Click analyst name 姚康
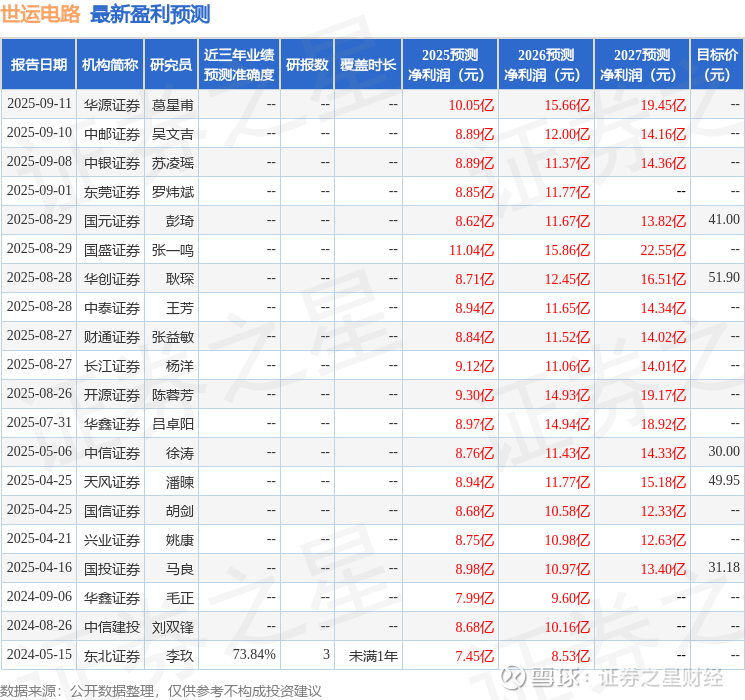Screen dimensions: 745x700 (180, 540)
